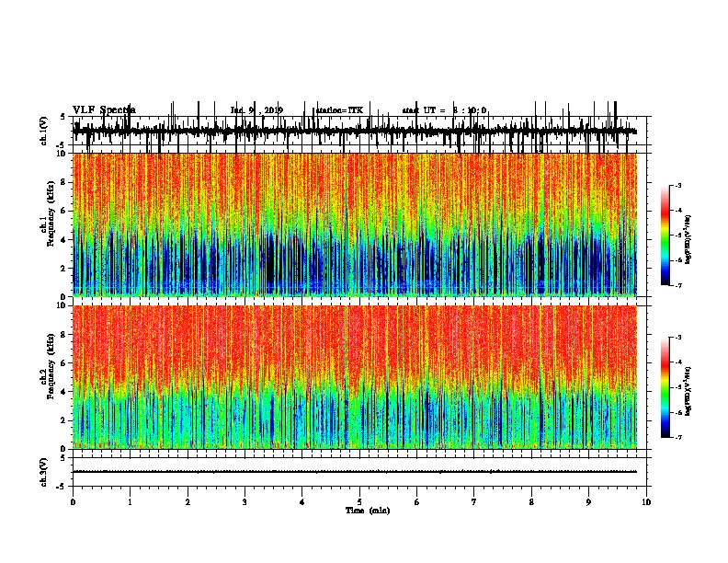
Task: Click the time axis tick label 8
Action: coord(531,502)
